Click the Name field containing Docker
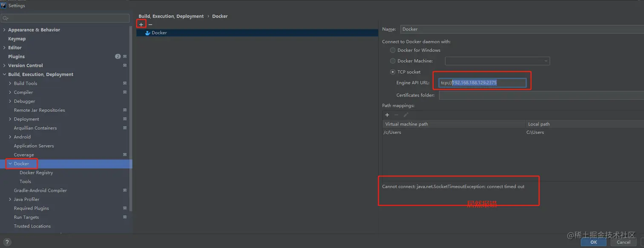Viewport: 644px width, 248px height. 522,29
